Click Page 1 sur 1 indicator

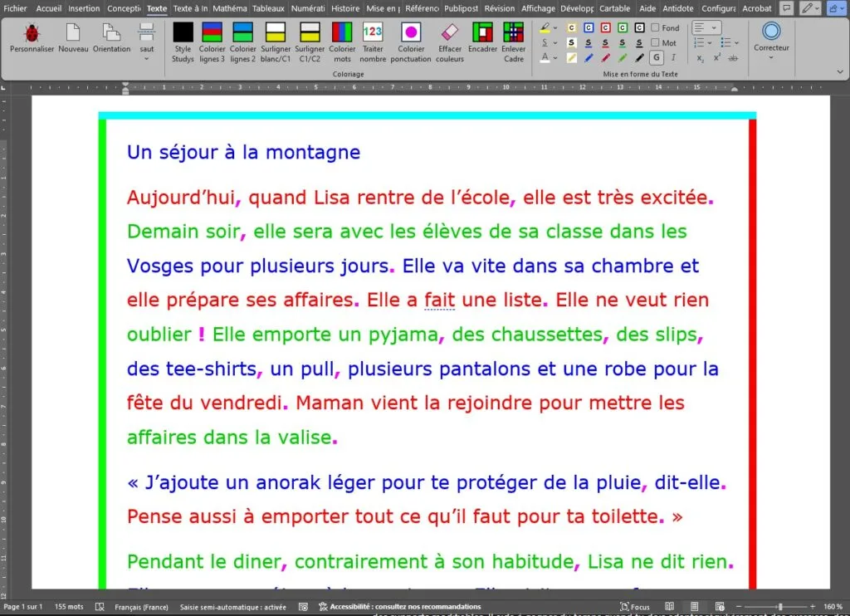click(x=22, y=607)
